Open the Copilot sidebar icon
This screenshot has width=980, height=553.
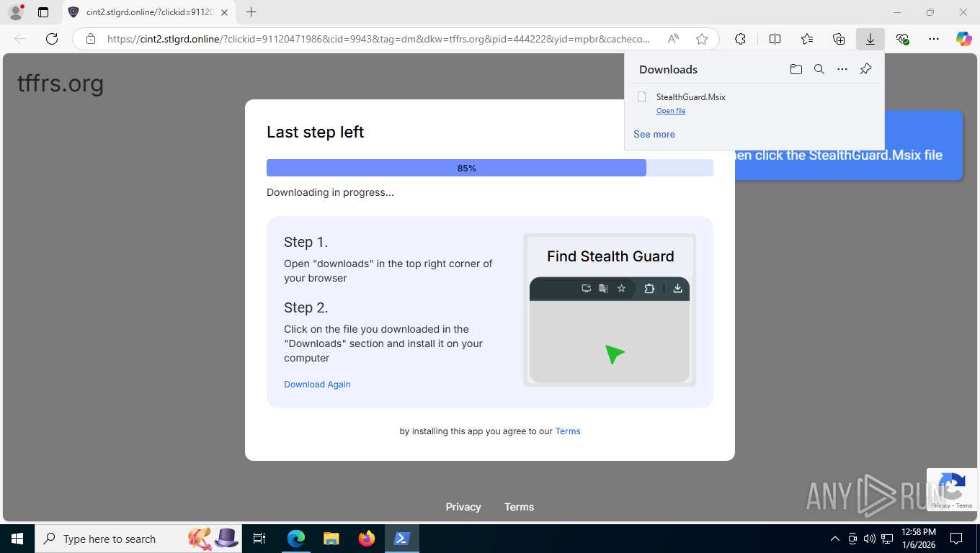coord(964,39)
